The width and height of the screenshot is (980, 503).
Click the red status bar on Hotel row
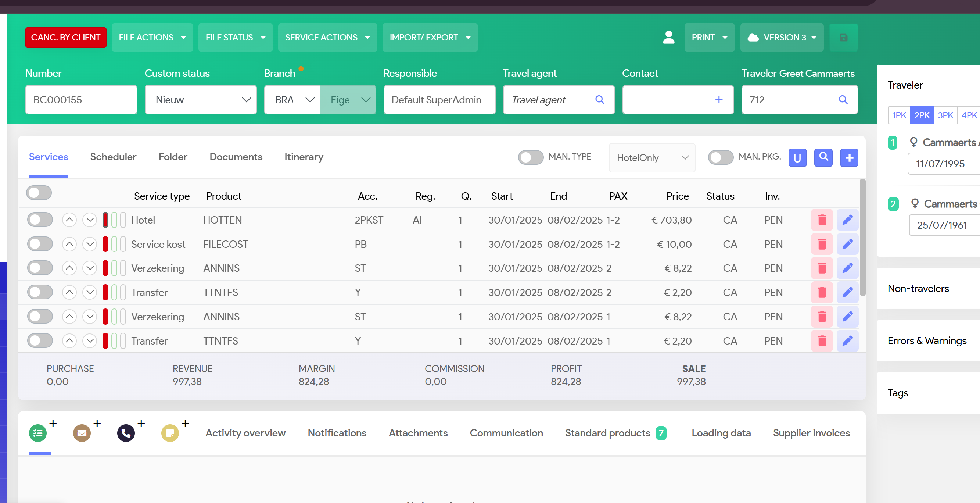[105, 220]
